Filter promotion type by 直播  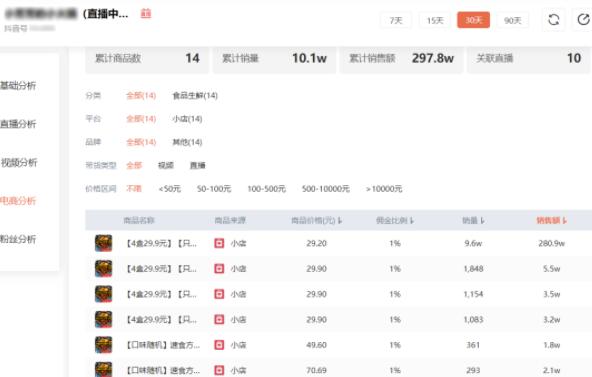(x=197, y=165)
